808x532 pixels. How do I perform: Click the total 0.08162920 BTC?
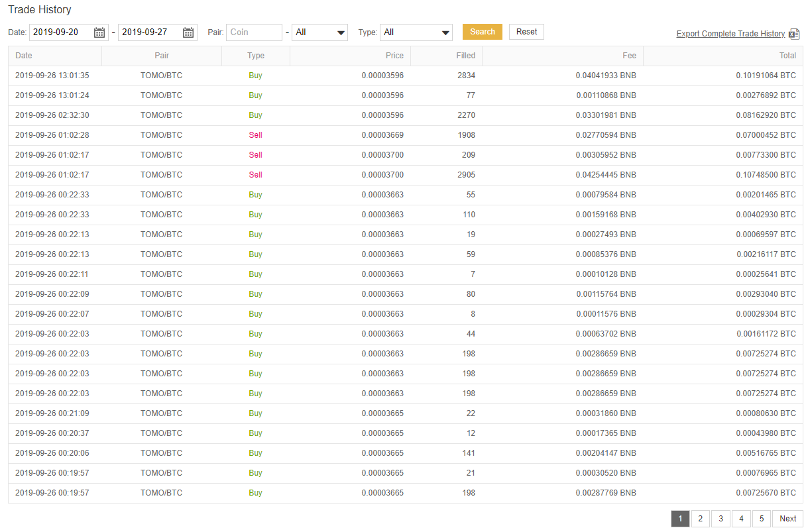click(x=766, y=115)
